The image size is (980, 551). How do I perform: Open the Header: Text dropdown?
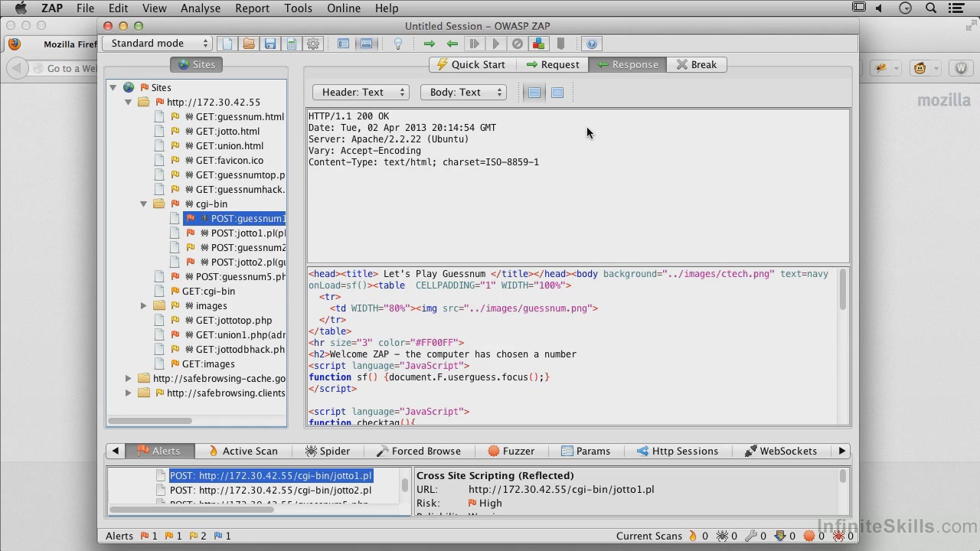click(361, 93)
